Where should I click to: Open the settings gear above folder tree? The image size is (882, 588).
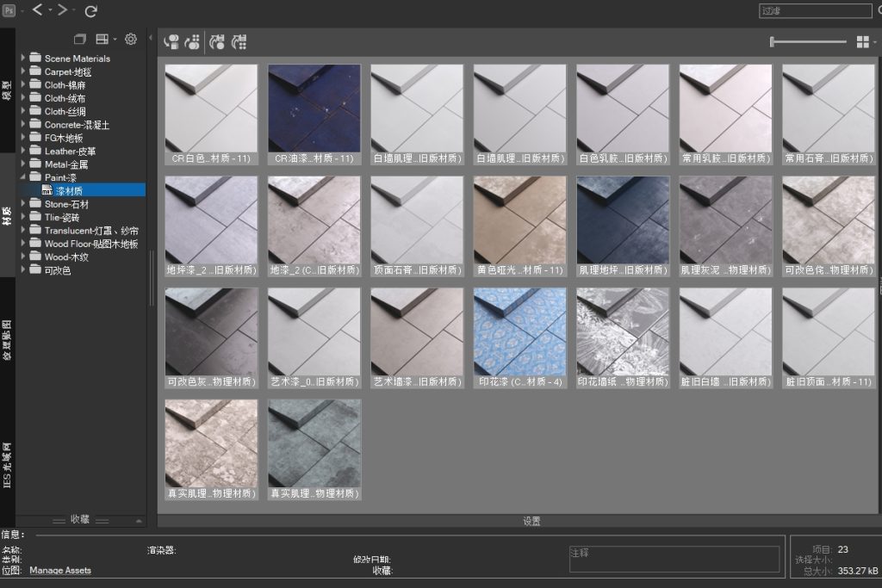tap(131, 39)
